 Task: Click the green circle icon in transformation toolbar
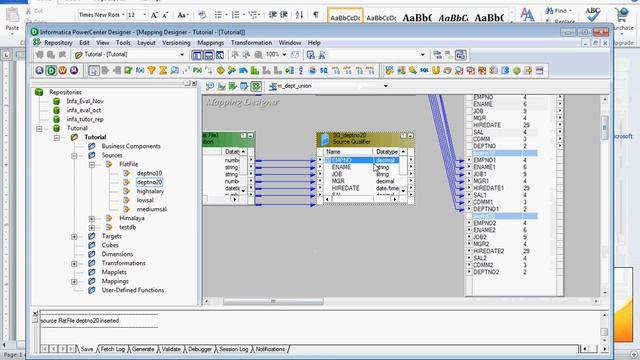pos(517,71)
